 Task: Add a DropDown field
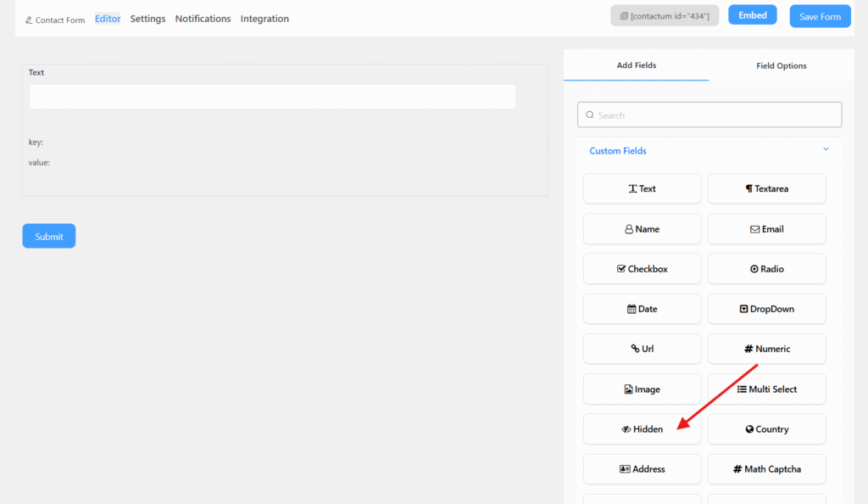click(x=766, y=309)
